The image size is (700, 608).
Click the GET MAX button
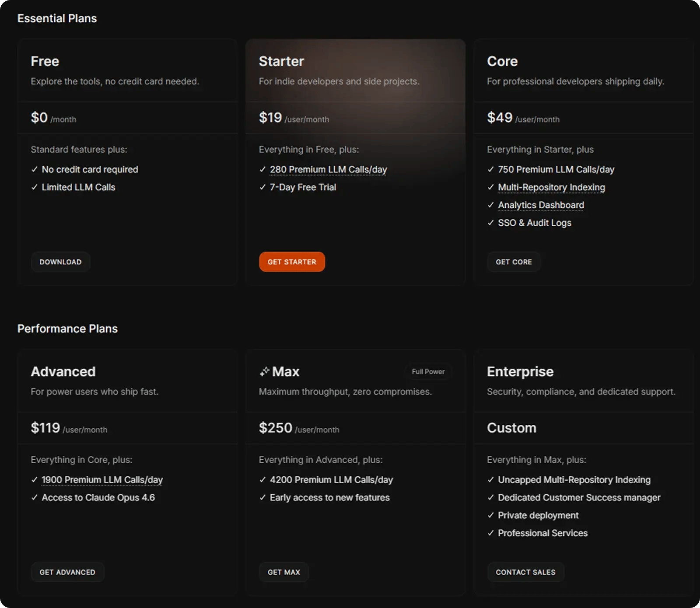pos(283,572)
